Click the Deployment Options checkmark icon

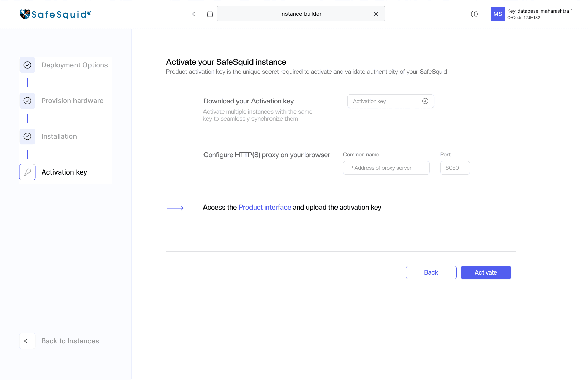(28, 65)
